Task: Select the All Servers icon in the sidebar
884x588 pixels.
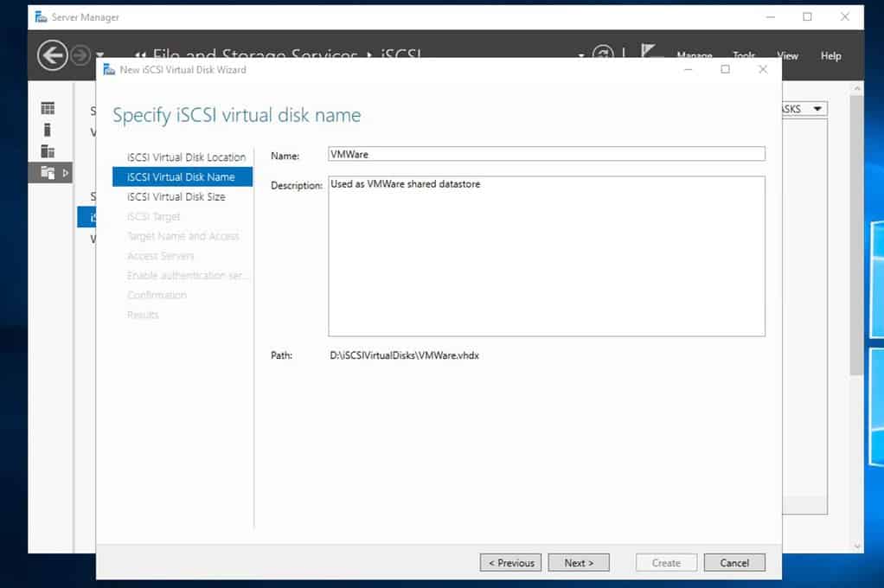Action: coord(48,151)
